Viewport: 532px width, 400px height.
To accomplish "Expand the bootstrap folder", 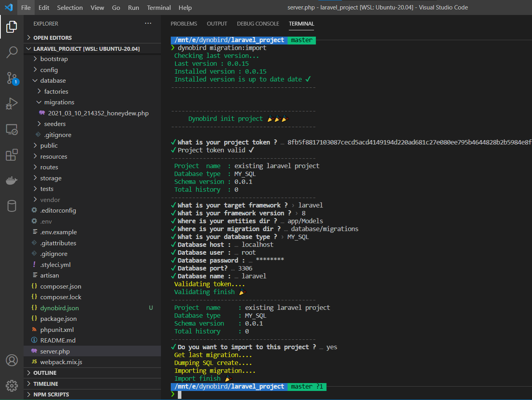I will pos(92,59).
